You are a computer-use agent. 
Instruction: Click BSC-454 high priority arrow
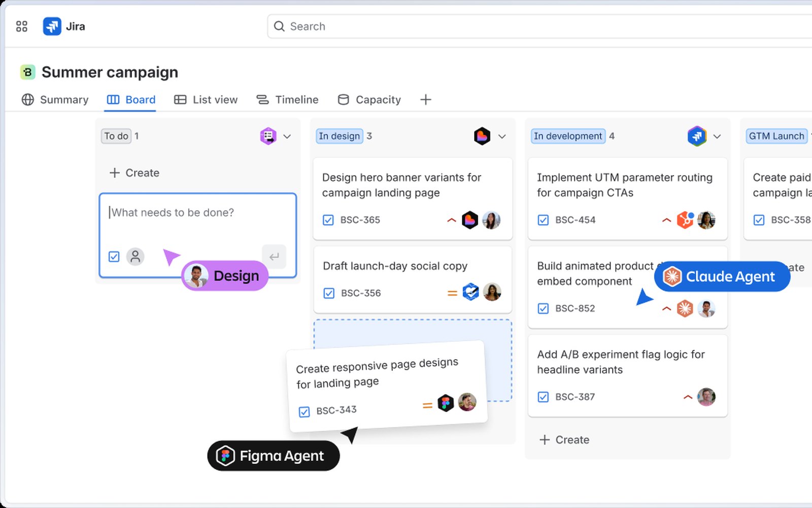point(667,220)
